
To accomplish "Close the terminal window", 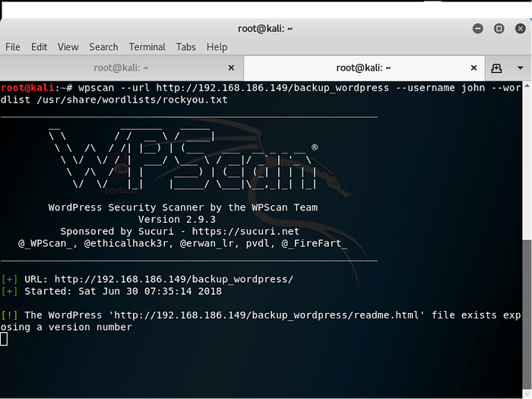I will (x=520, y=28).
